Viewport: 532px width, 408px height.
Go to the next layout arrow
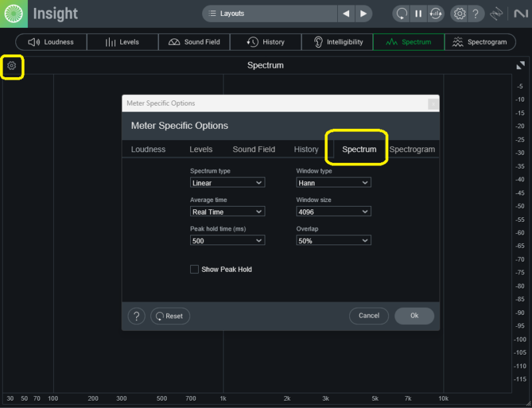(x=363, y=13)
